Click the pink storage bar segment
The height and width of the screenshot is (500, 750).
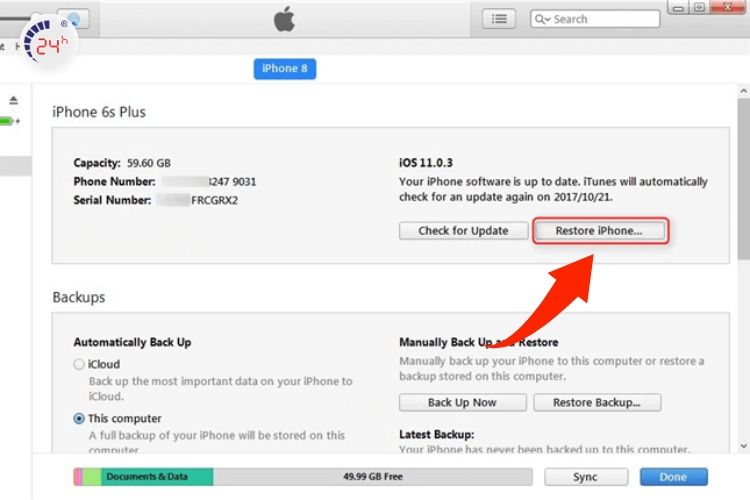tap(78, 477)
